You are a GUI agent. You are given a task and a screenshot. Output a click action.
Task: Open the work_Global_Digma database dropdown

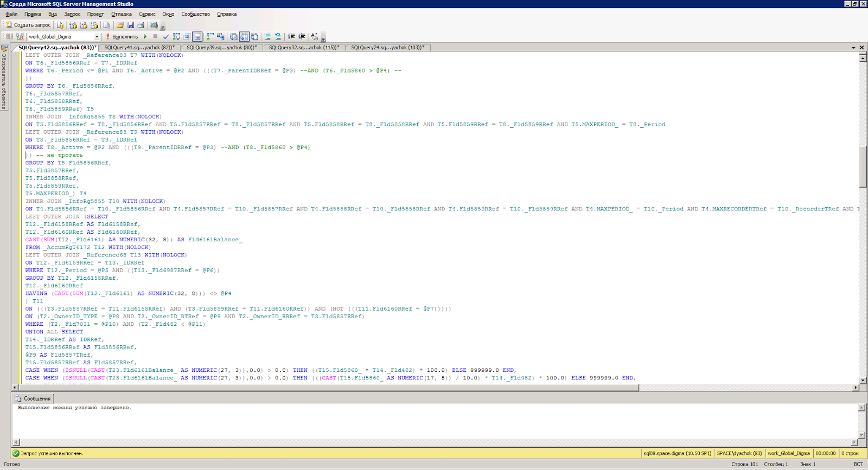[97, 37]
